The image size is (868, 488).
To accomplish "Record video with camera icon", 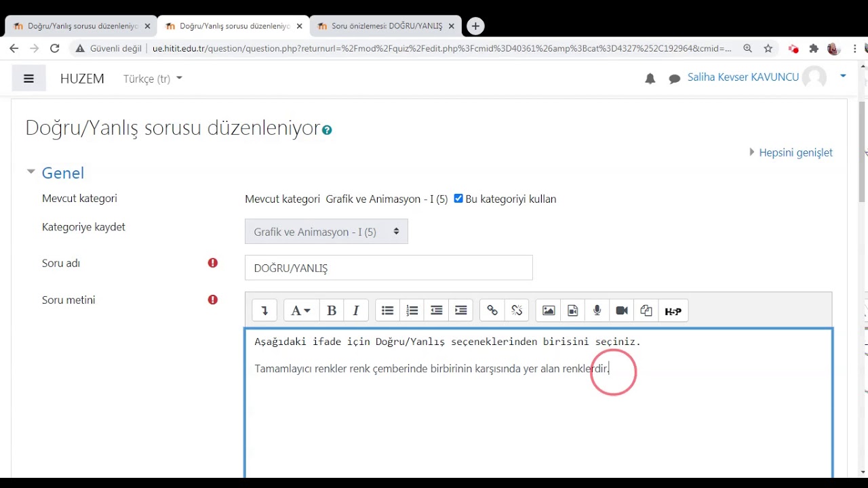I will pos(622,310).
